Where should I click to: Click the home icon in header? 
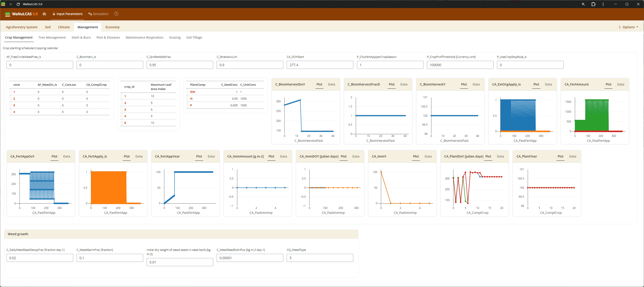coord(44,14)
